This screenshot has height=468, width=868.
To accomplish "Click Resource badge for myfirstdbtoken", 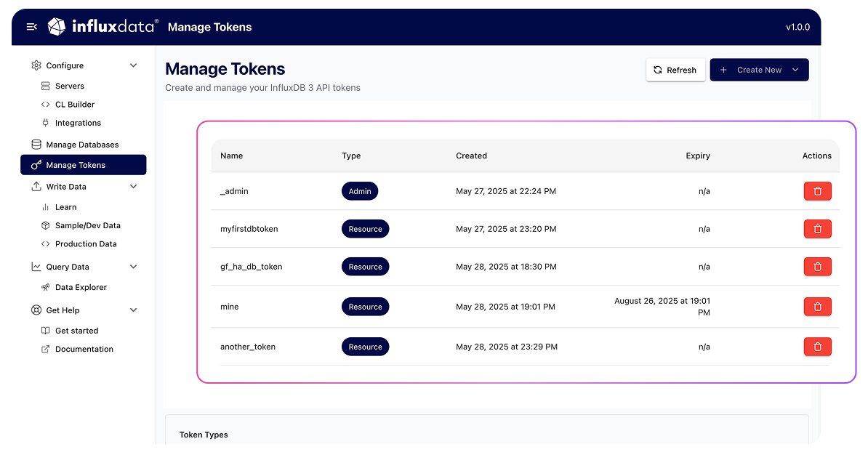I will click(366, 228).
